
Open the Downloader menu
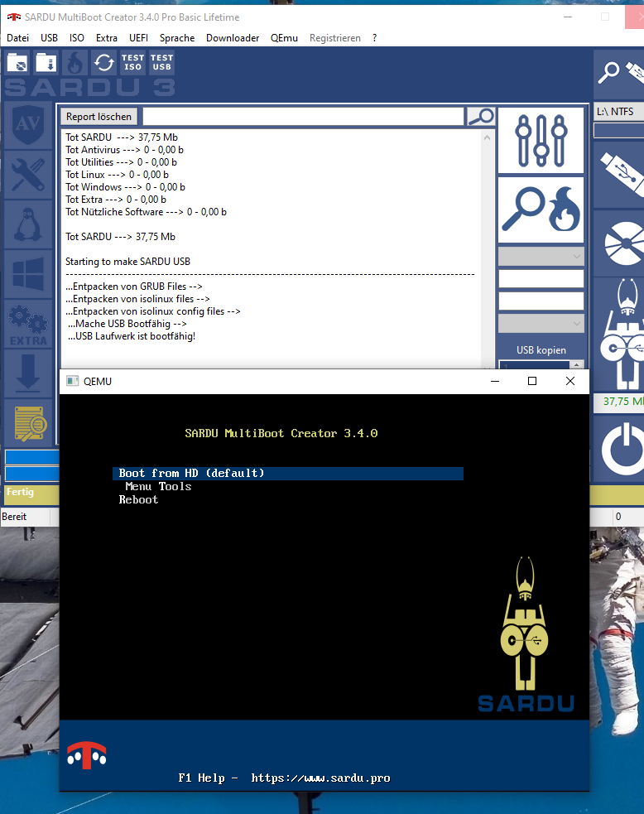coord(233,38)
